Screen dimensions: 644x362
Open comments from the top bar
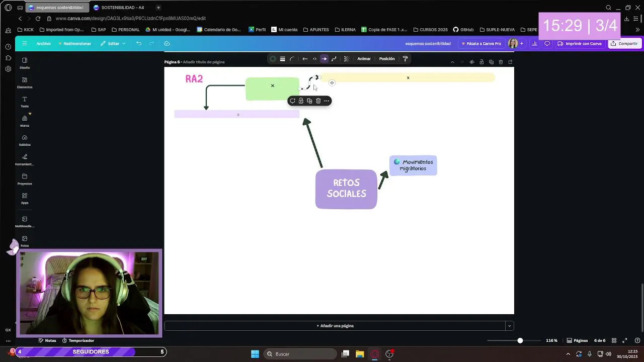click(547, 44)
